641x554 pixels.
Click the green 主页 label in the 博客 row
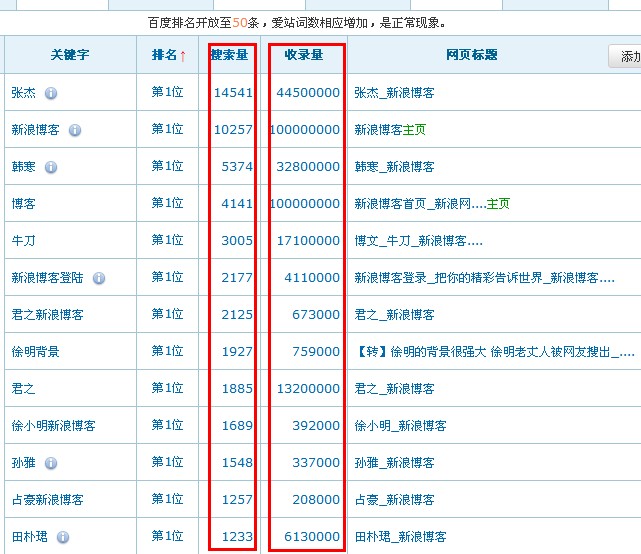pyautogui.click(x=498, y=204)
